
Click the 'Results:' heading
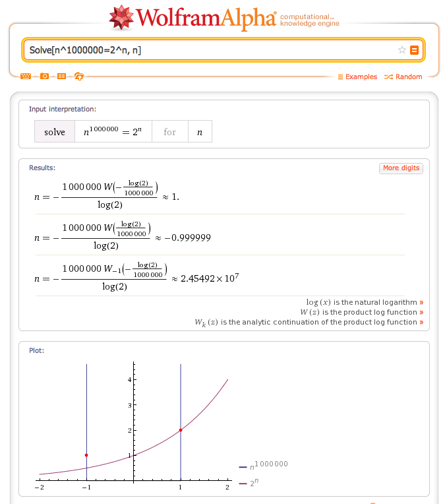click(42, 168)
